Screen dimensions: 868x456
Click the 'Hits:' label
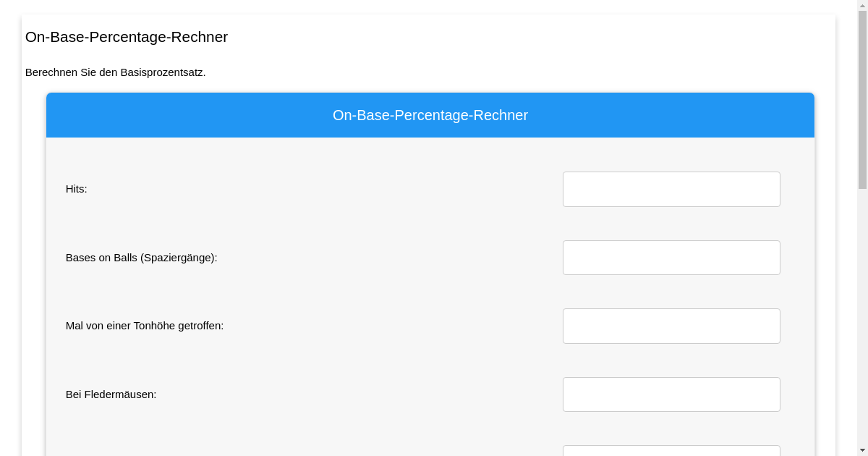(76, 189)
